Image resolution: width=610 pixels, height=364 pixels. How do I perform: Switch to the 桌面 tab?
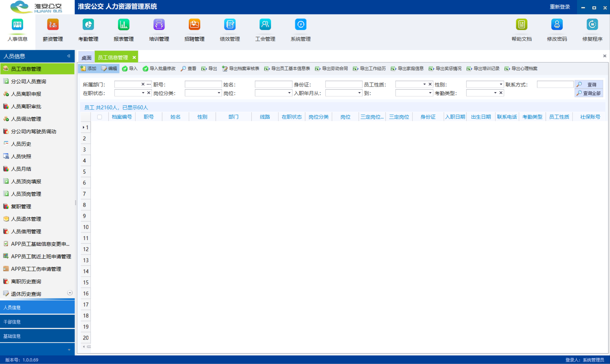86,58
